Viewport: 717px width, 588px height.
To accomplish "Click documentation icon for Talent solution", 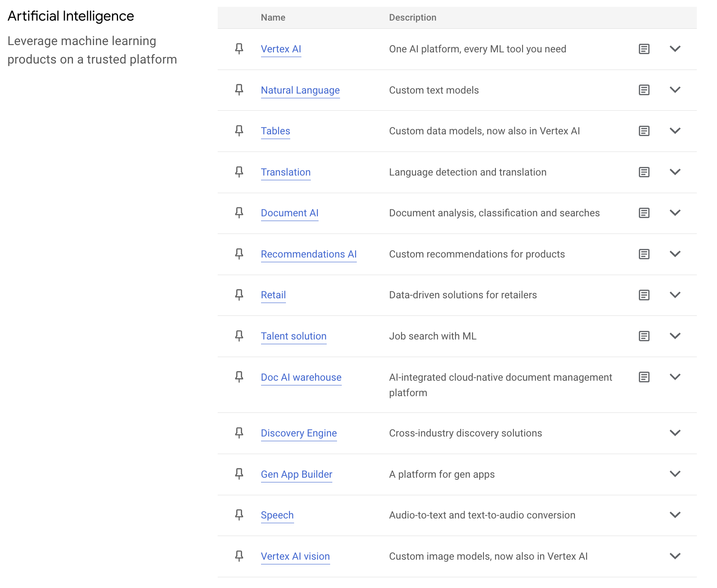I will pos(644,336).
